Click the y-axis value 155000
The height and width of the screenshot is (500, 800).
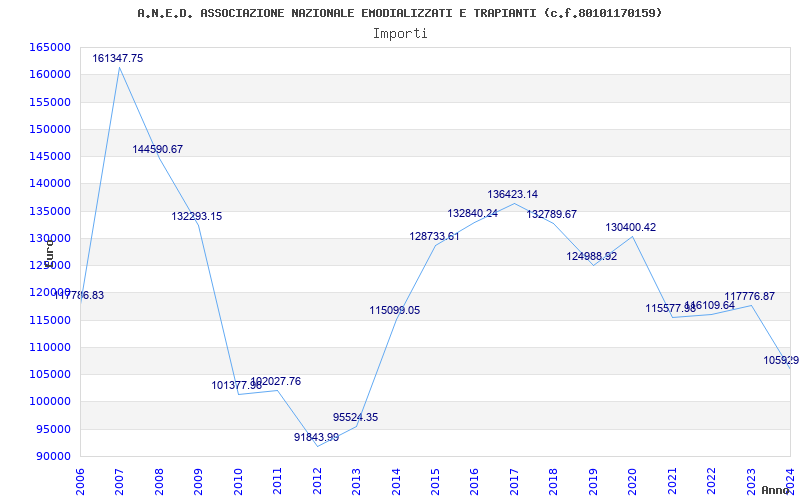[49, 102]
